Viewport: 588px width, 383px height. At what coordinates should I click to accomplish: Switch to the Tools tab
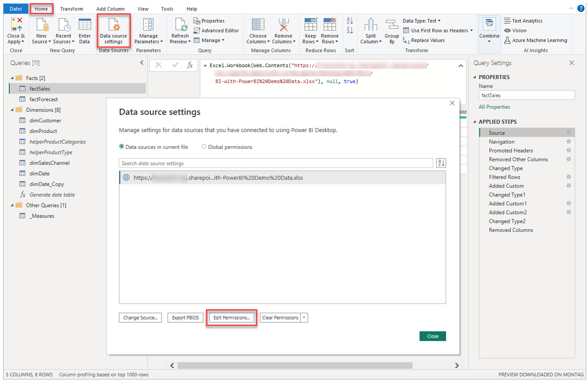(x=167, y=9)
